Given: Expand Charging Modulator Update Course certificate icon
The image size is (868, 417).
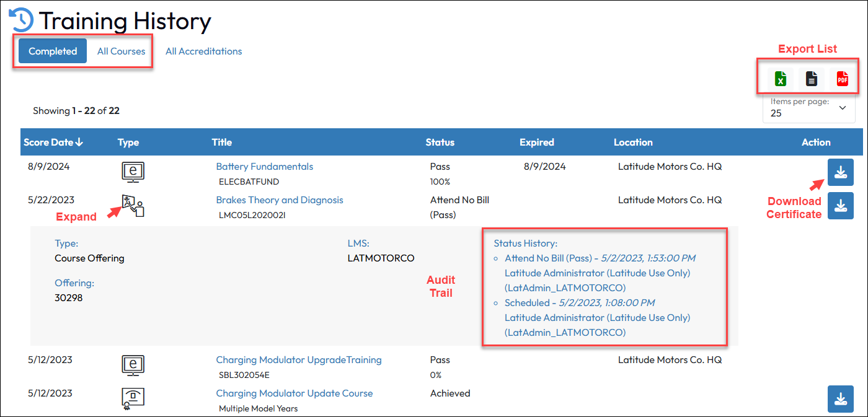Looking at the screenshot, I should coord(133,398).
